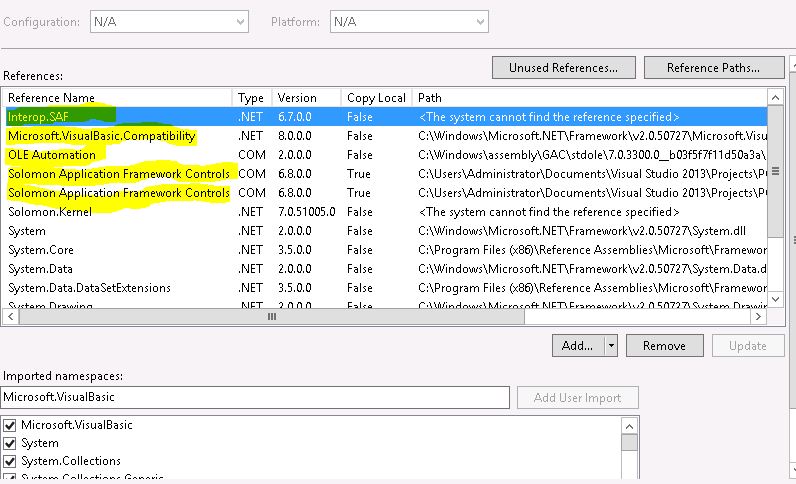Click version 8.0.0.0 cell
This screenshot has width=796, height=484.
[x=295, y=136]
